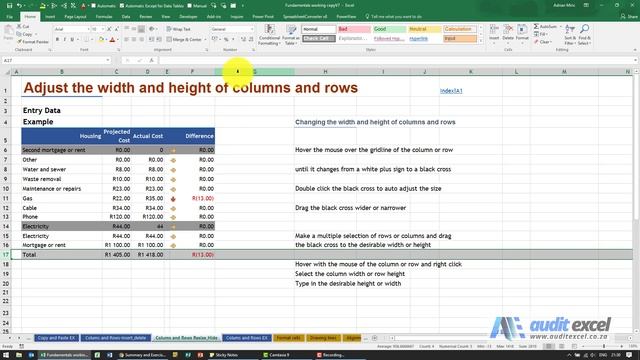Open the Fill dropdown in Editing group
Image resolution: width=640 pixels, height=360 pixels.
[541, 34]
